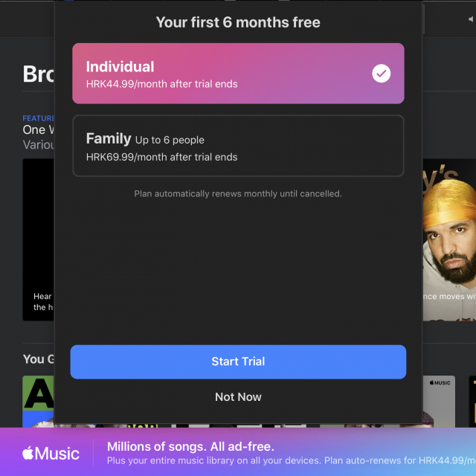
Task: Open the black featured card starting 'Hear'
Action: click(38, 239)
